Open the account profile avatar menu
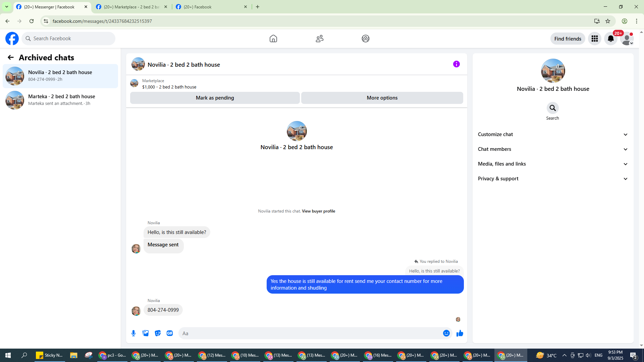644x362 pixels. pos(627,39)
